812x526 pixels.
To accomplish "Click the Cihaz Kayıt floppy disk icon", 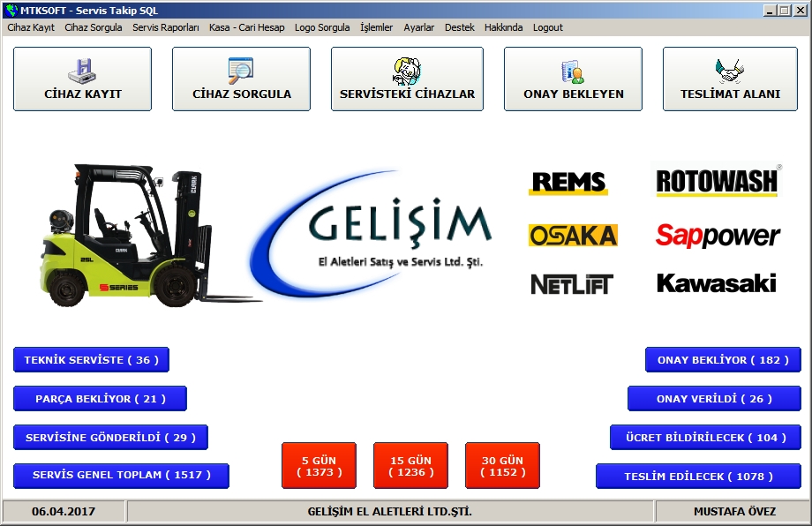I will [82, 70].
